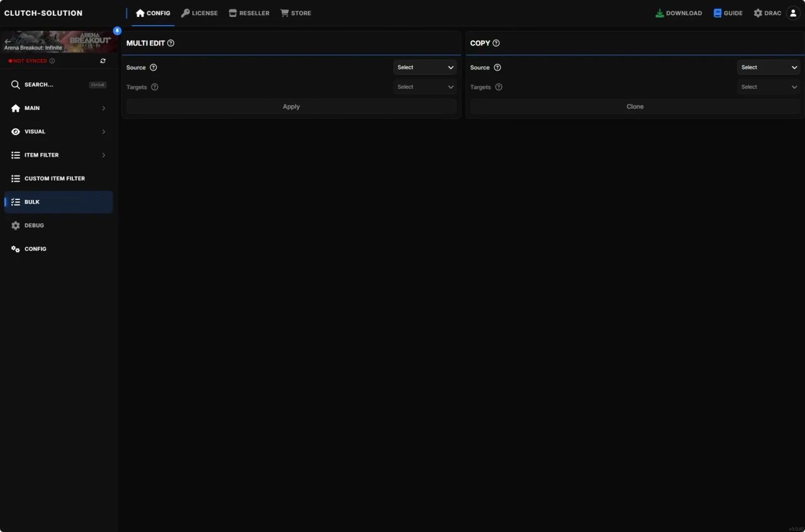Expand the VISUAL sidebar section
Screen dimensions: 805x532
(58, 131)
